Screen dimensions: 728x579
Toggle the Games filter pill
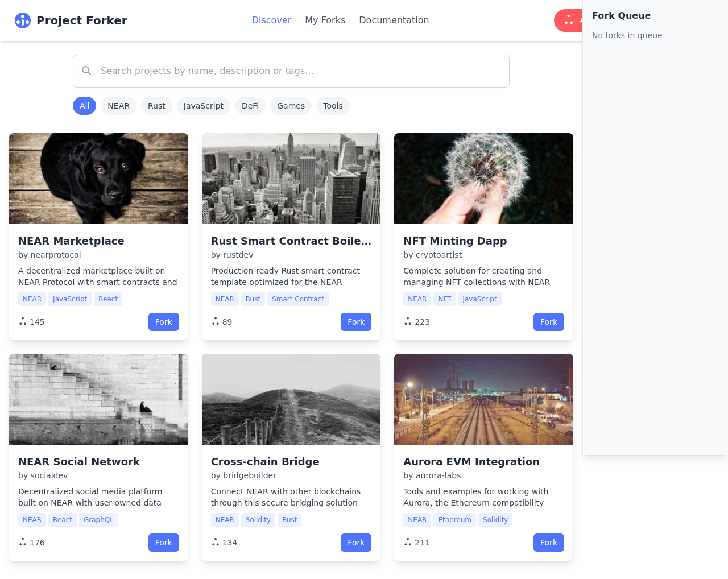pos(291,105)
